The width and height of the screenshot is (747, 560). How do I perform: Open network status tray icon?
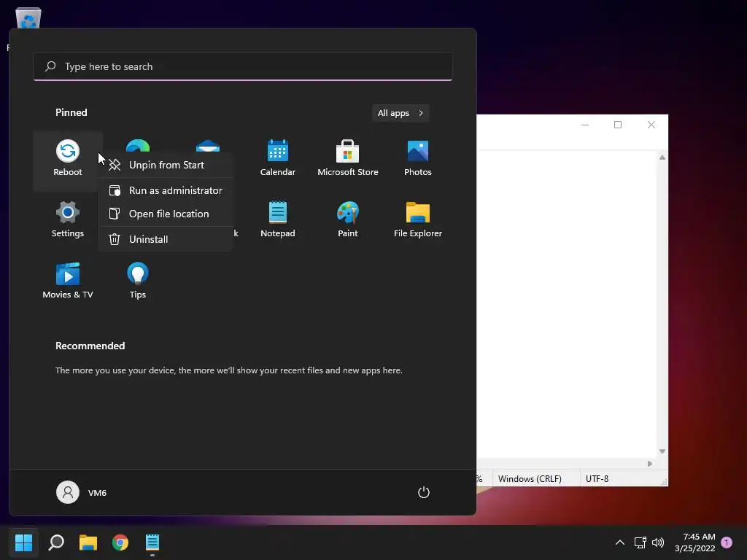point(640,542)
